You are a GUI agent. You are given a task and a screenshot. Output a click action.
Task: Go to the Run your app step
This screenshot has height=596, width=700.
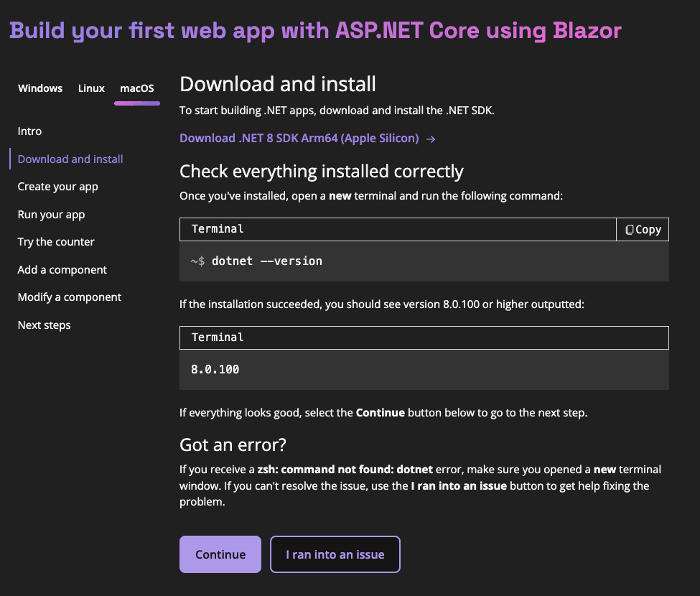51,214
